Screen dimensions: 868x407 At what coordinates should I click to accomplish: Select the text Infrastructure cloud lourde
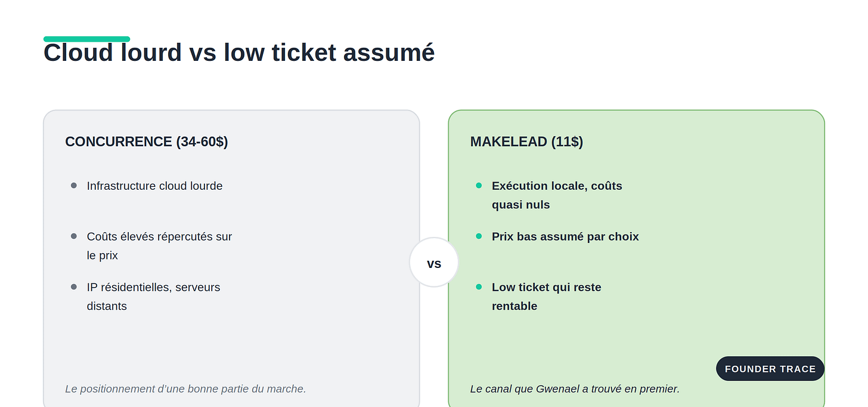(x=154, y=186)
